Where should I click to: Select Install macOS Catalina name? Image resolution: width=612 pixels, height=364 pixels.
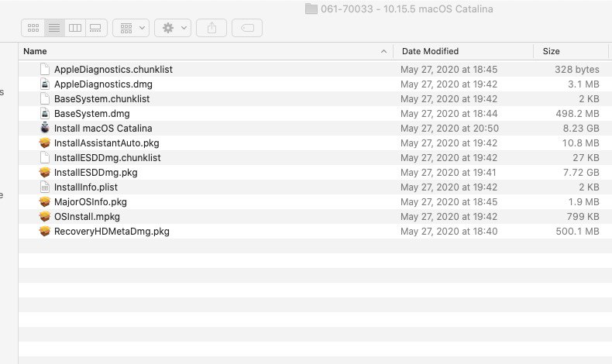(103, 129)
